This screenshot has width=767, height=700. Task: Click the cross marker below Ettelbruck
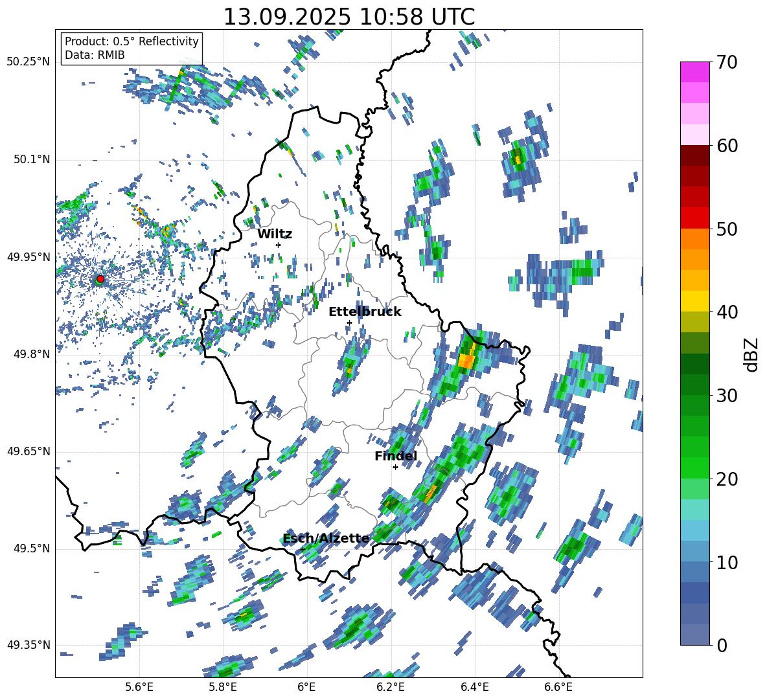[x=349, y=322]
